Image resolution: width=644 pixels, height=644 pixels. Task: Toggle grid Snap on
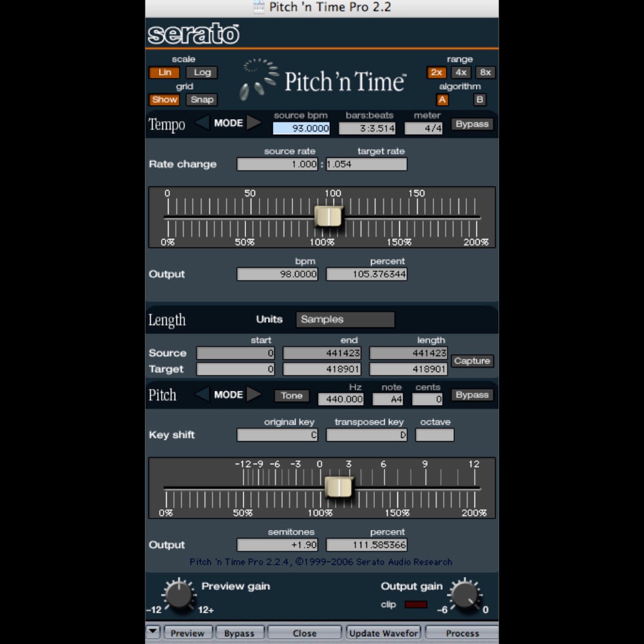(x=202, y=100)
